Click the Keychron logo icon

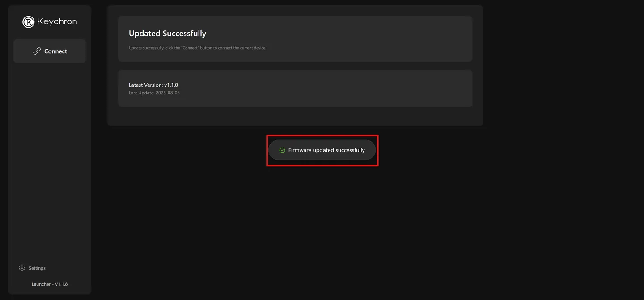pyautogui.click(x=29, y=22)
